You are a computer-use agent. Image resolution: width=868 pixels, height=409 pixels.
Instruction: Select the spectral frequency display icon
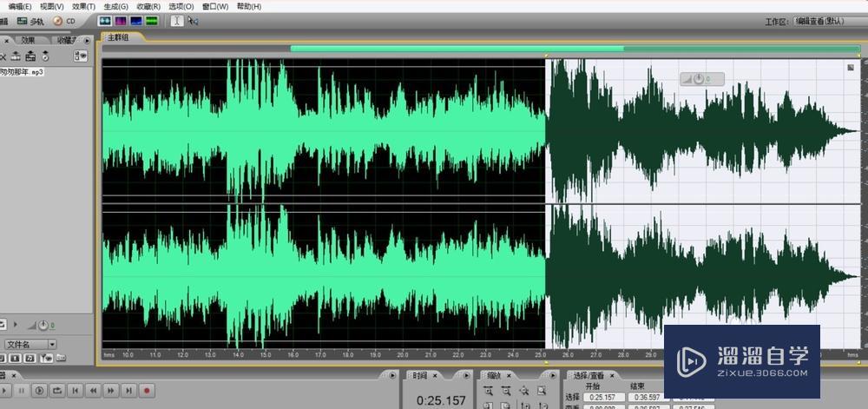point(120,21)
